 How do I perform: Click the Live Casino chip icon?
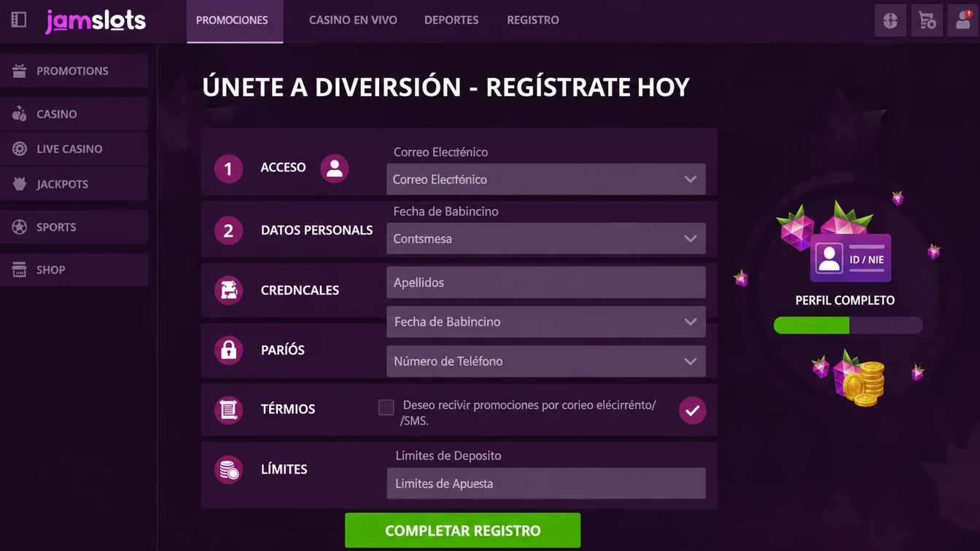pyautogui.click(x=20, y=149)
